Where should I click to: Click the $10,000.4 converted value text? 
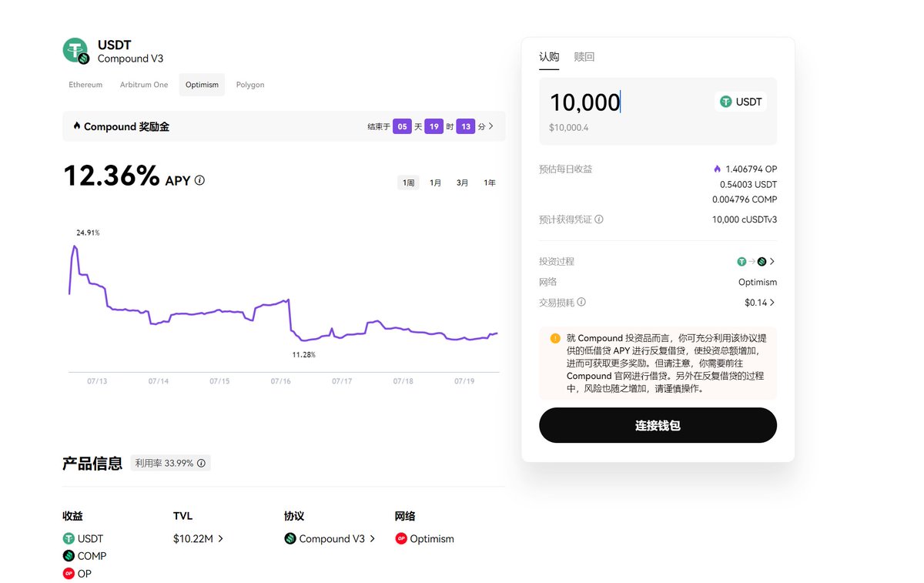click(x=568, y=127)
